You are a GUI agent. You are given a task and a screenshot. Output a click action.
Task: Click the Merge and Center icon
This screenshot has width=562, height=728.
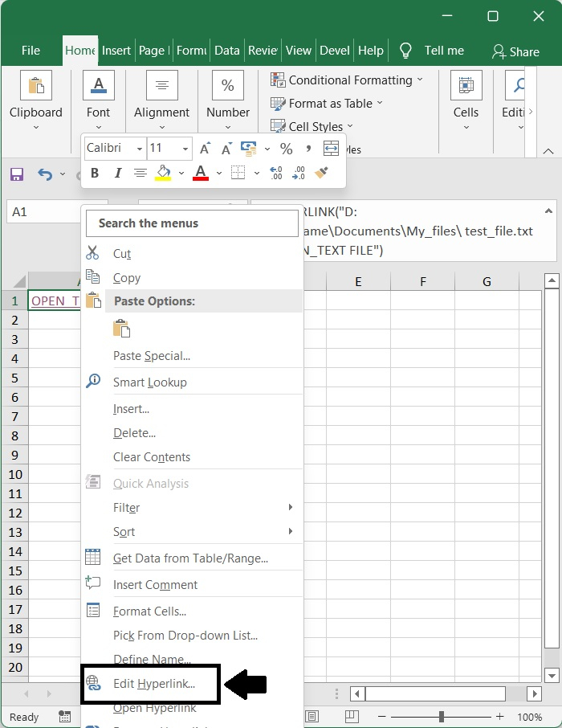click(x=331, y=149)
